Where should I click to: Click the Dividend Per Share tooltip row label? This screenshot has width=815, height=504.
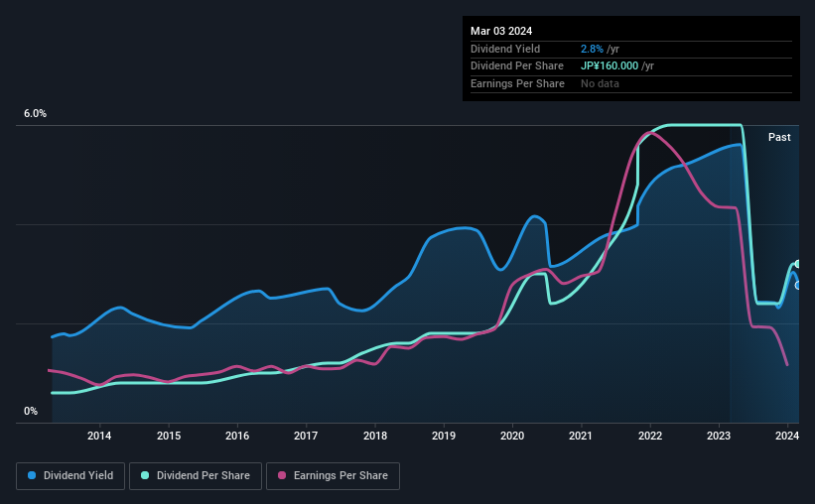pyautogui.click(x=516, y=66)
